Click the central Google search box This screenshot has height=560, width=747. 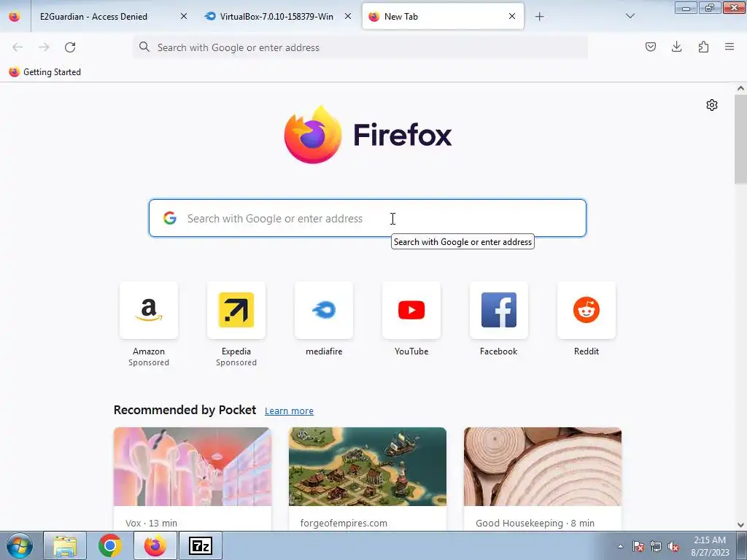pyautogui.click(x=368, y=218)
